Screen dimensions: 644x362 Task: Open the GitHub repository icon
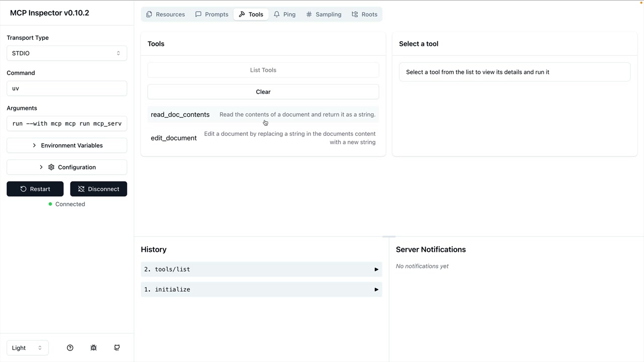tap(117, 348)
